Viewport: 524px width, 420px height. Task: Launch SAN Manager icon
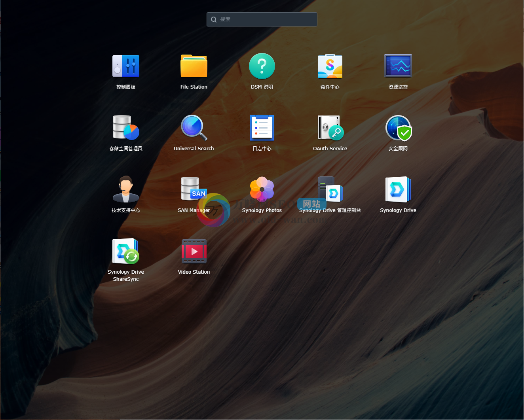pos(194,189)
